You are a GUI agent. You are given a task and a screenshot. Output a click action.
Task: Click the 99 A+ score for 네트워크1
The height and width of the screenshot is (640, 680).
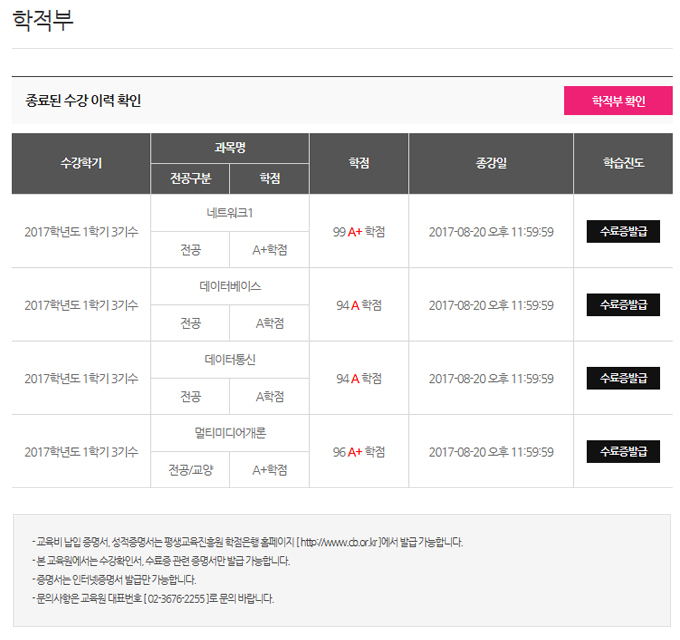coord(359,232)
